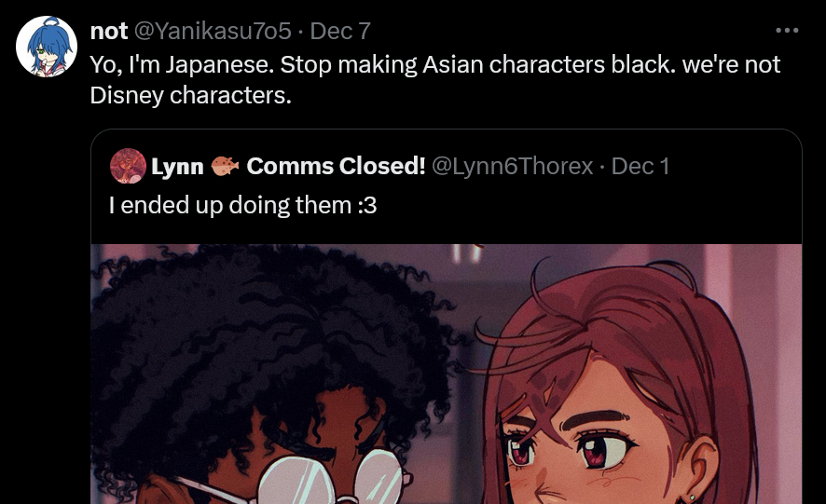Click the "Comms Closed!" name text
Viewport: 826px width, 504px height.
[337, 166]
